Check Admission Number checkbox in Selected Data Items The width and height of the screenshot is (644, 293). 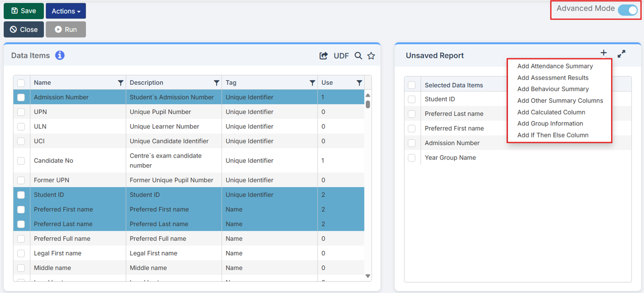411,143
